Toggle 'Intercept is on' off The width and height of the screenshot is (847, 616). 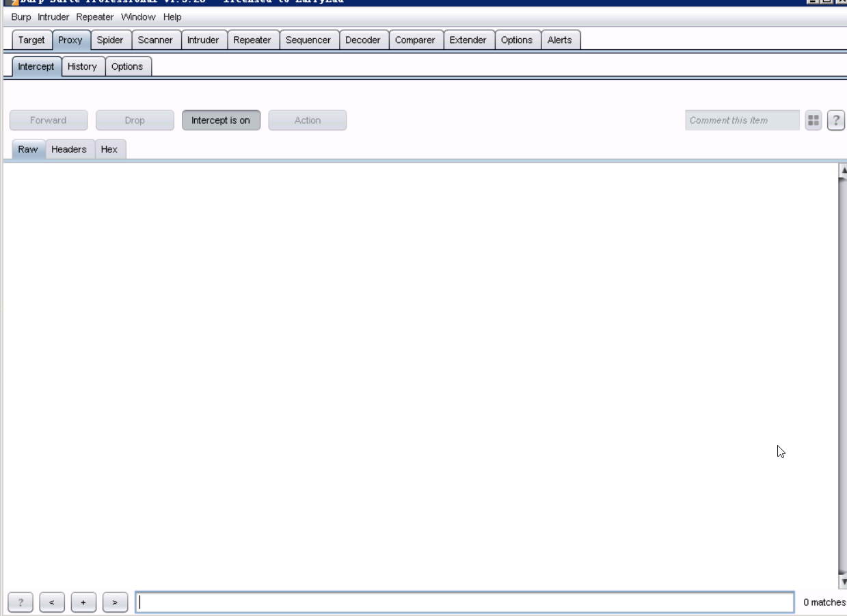pyautogui.click(x=221, y=120)
